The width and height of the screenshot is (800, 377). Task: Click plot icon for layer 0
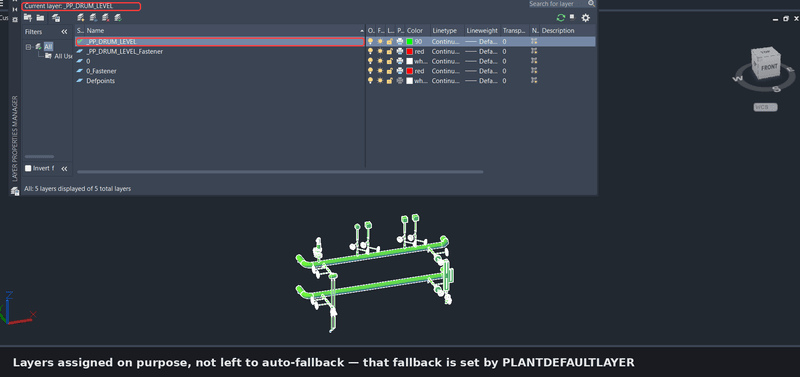(400, 61)
